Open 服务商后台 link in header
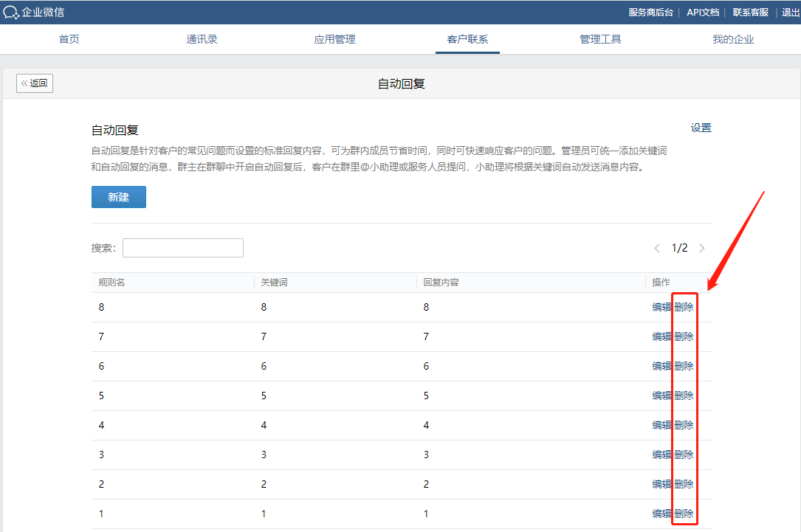The width and height of the screenshot is (801, 532). click(650, 12)
